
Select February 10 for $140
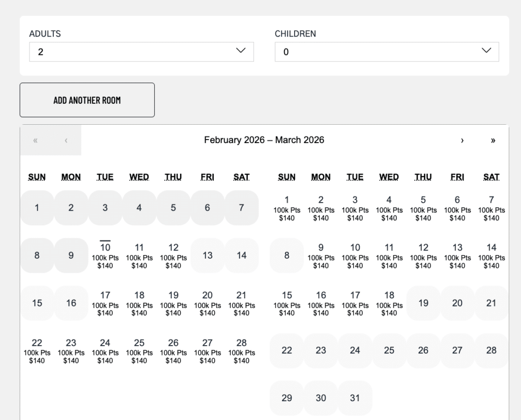click(x=105, y=256)
